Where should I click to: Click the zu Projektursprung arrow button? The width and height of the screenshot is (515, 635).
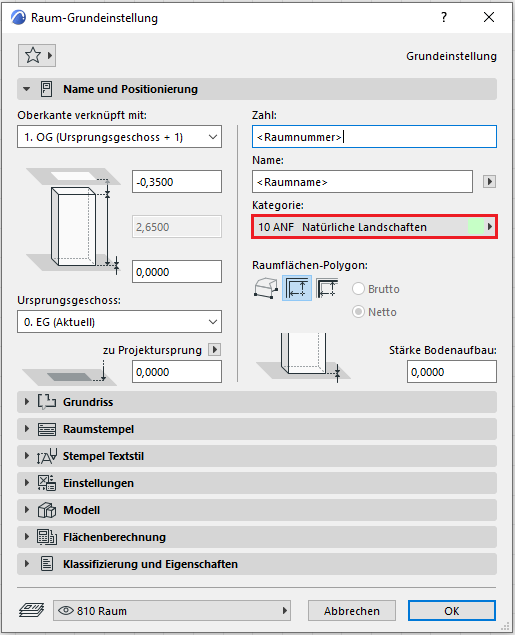(215, 349)
